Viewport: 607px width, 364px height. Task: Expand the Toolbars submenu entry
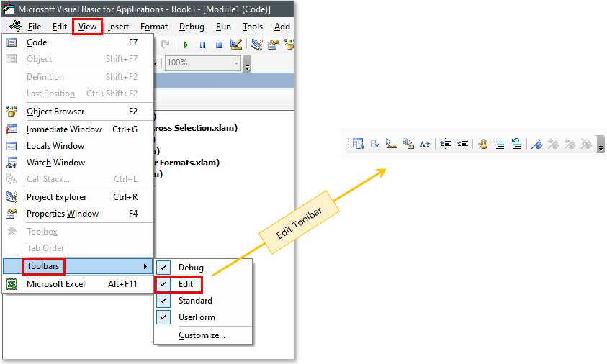78,266
